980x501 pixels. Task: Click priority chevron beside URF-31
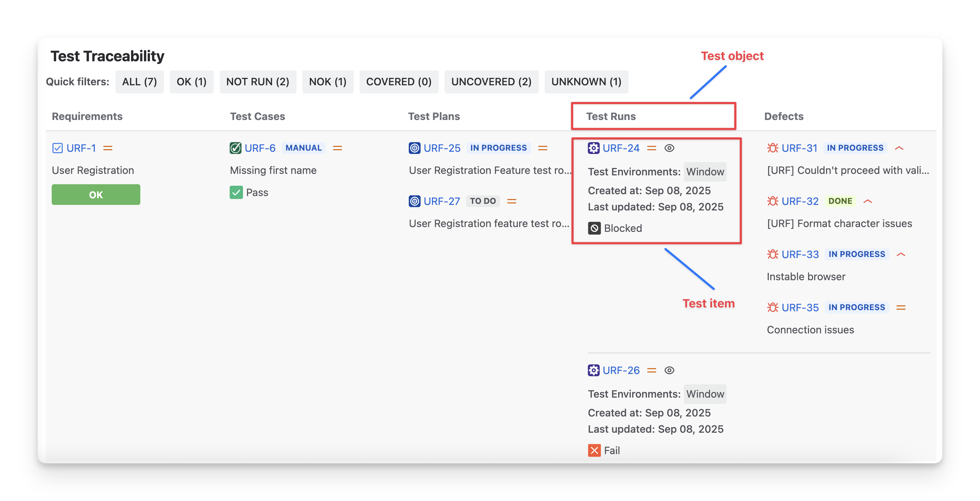899,148
